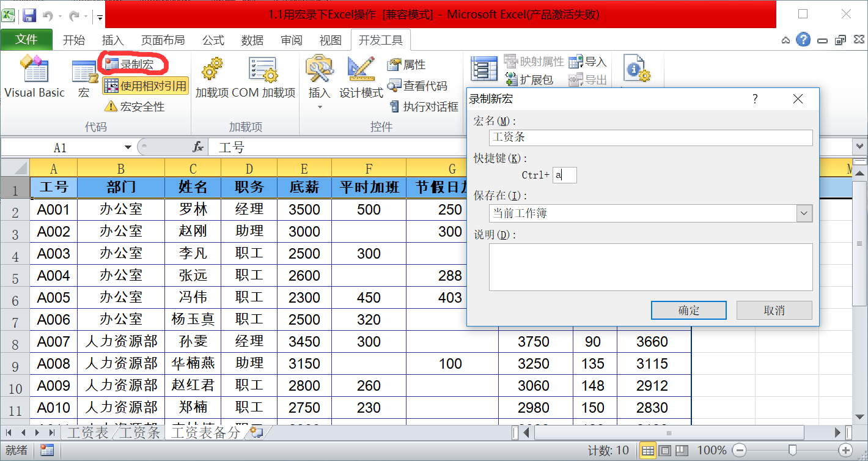Viewport: 868px width, 461px height.
Task: Click the zoom out minus button
Action: [x=739, y=451]
